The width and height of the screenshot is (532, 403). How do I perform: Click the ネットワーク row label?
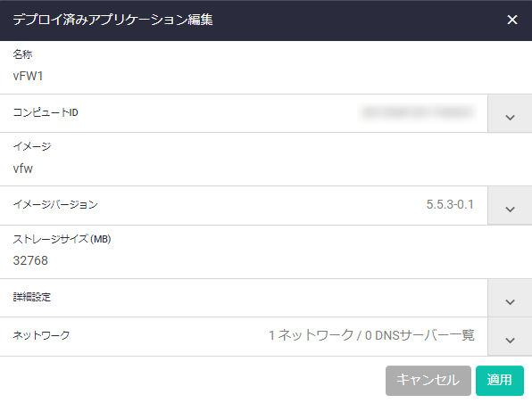41,335
